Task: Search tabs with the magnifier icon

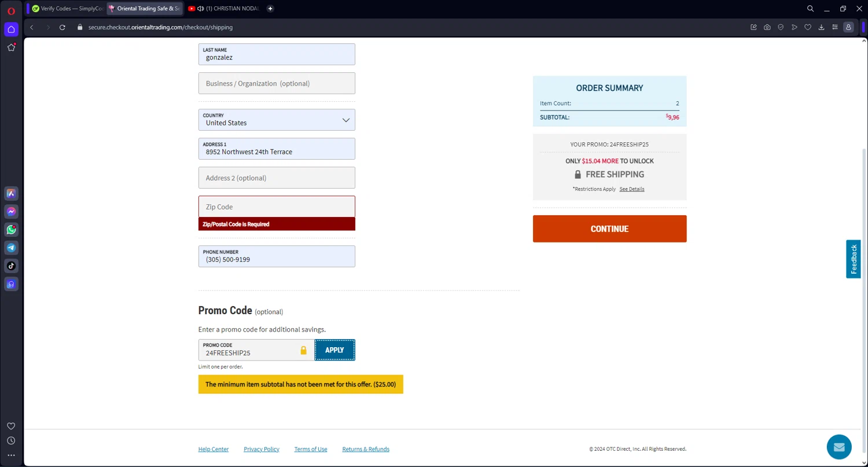Action: click(810, 9)
